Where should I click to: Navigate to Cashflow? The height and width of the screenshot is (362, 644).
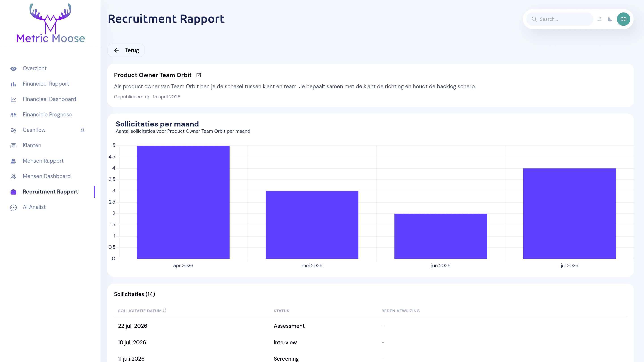pyautogui.click(x=34, y=130)
